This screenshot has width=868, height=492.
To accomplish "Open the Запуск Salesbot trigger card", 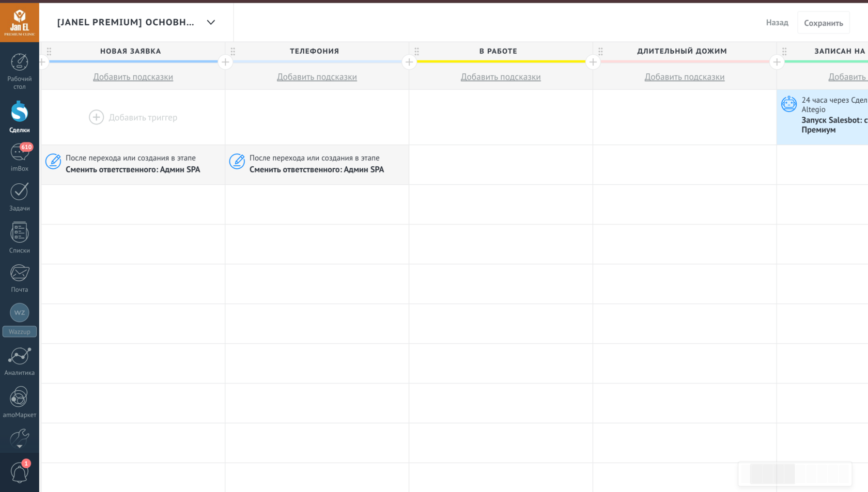I will pos(823,117).
